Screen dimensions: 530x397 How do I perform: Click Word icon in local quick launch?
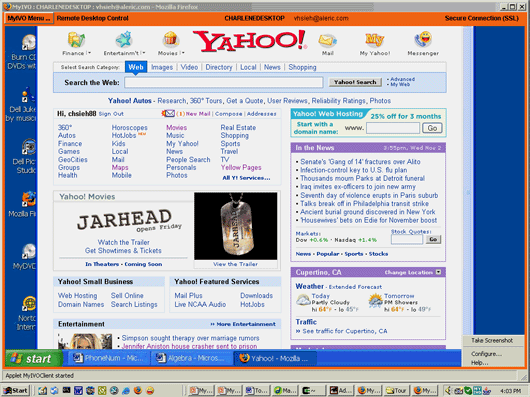click(x=78, y=390)
